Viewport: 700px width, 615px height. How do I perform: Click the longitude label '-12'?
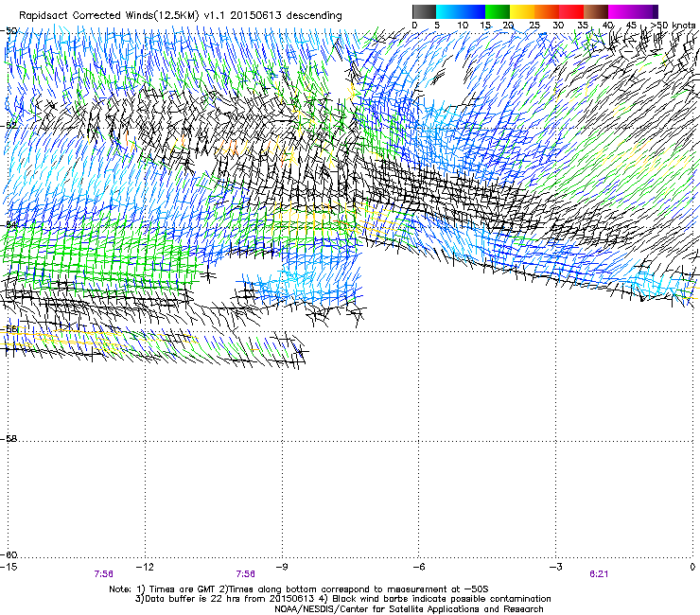click(x=145, y=567)
